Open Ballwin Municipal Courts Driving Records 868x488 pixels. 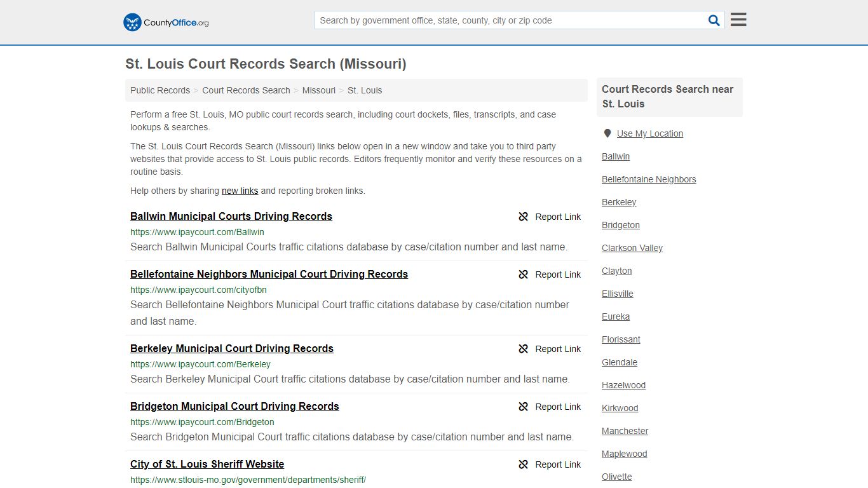[x=231, y=216]
